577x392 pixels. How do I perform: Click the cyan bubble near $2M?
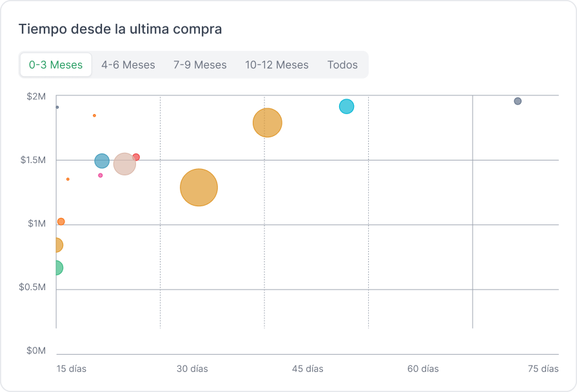click(x=347, y=106)
